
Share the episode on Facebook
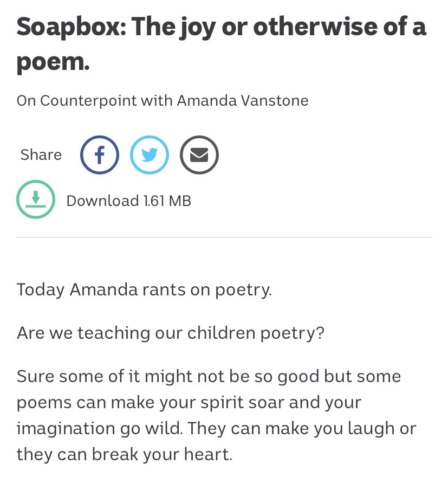click(100, 155)
